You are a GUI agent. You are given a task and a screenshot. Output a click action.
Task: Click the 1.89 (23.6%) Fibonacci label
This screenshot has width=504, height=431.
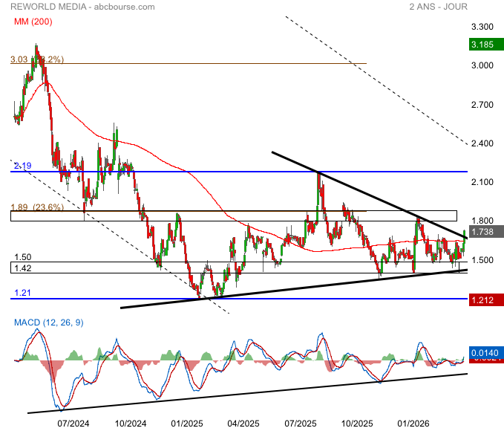tap(37, 207)
